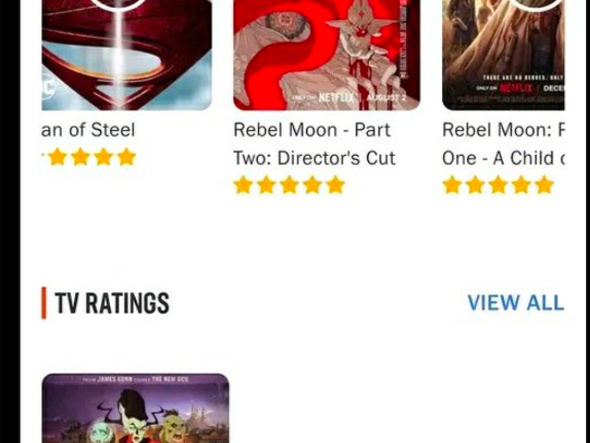Click fifth star under Rebel Moon Director's Cut
This screenshot has width=590, height=443.
(x=335, y=185)
